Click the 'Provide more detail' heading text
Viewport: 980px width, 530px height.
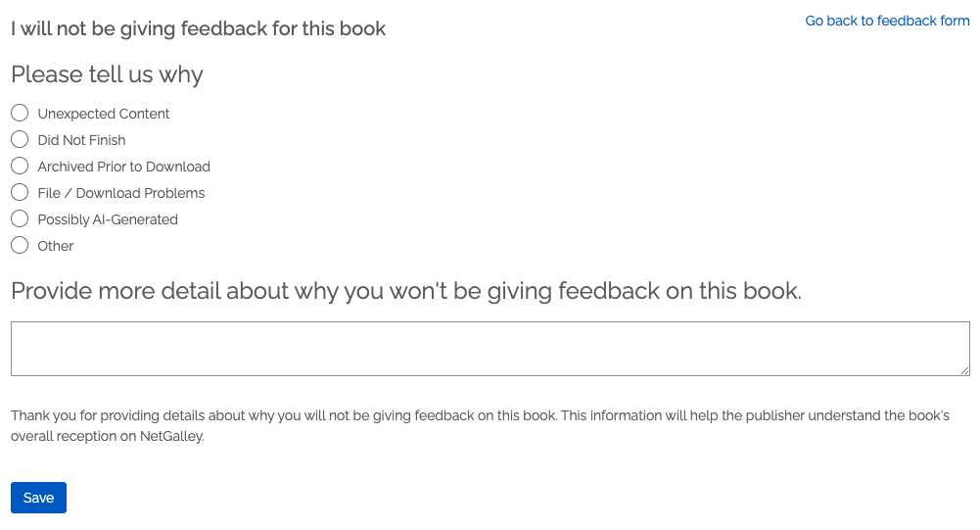(x=406, y=291)
